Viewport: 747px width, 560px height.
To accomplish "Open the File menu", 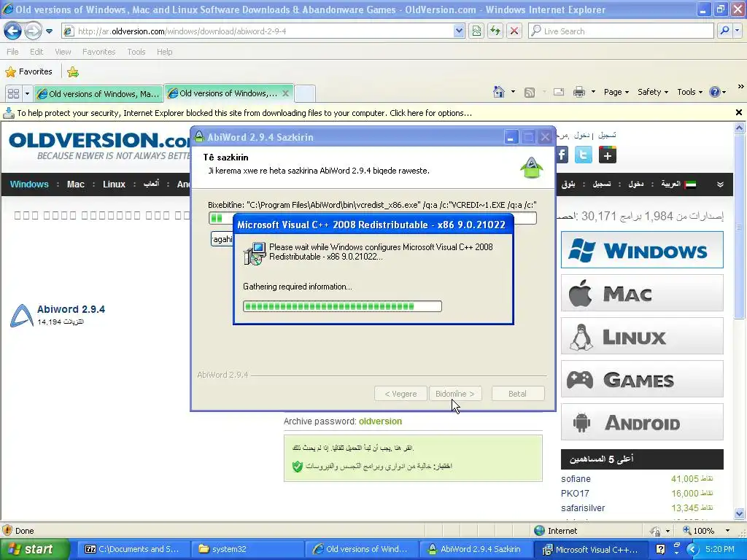I will pyautogui.click(x=13, y=52).
